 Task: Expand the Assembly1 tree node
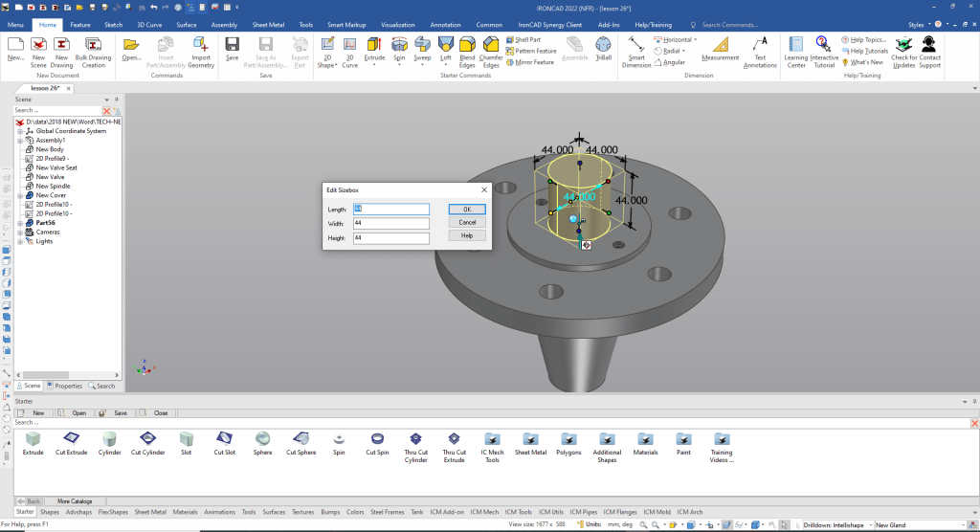[x=20, y=141]
